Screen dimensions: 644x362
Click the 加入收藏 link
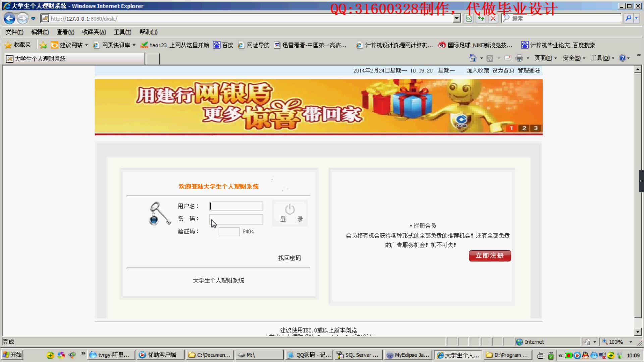pyautogui.click(x=478, y=70)
